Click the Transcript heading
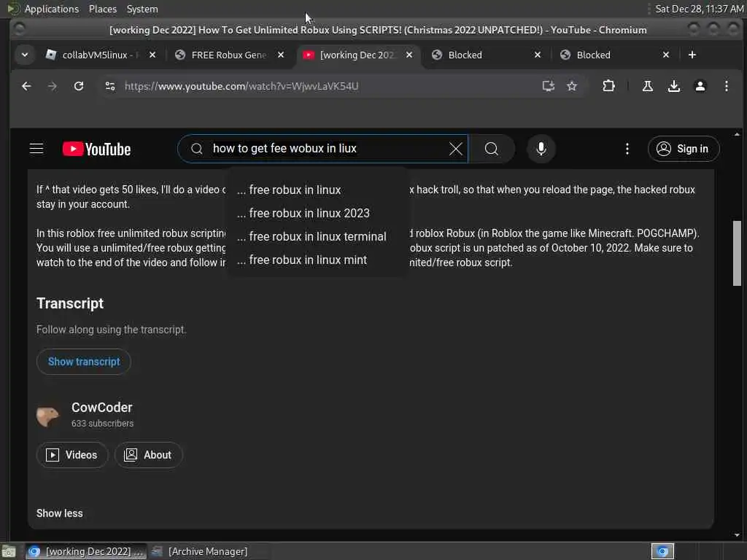Viewport: 747px width, 560px height. [x=70, y=303]
